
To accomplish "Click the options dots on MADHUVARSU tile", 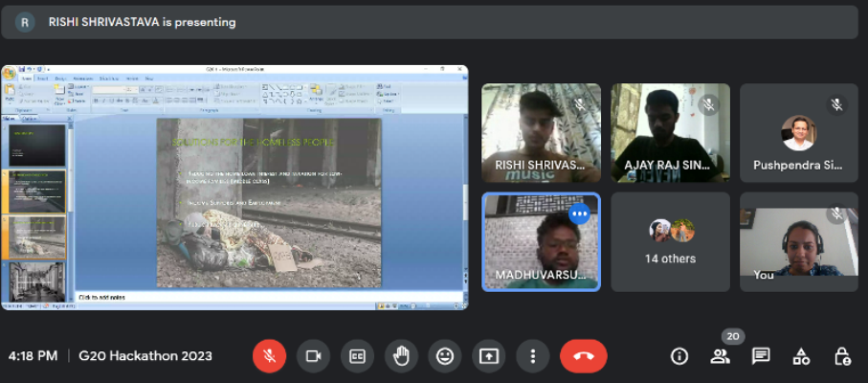I will tap(579, 214).
